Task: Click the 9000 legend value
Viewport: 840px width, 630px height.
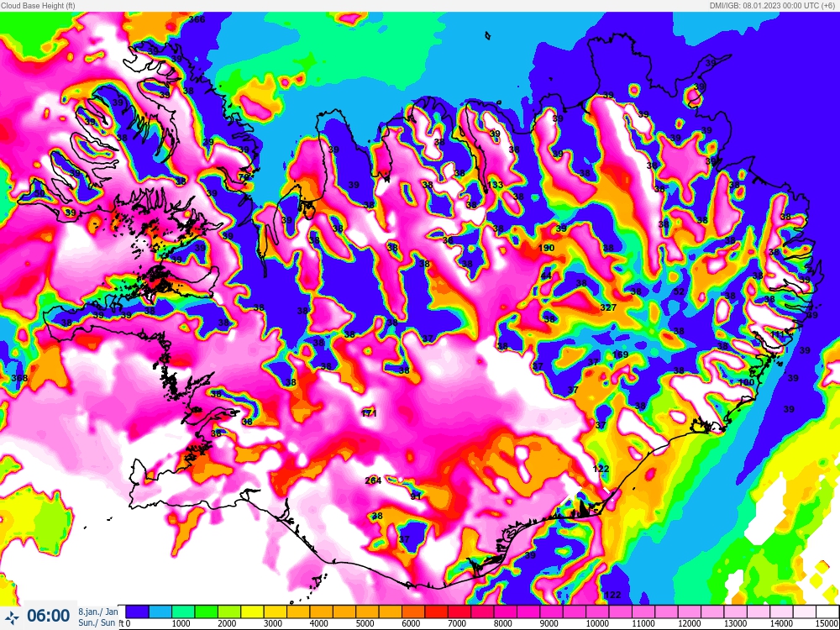Action: click(x=549, y=623)
